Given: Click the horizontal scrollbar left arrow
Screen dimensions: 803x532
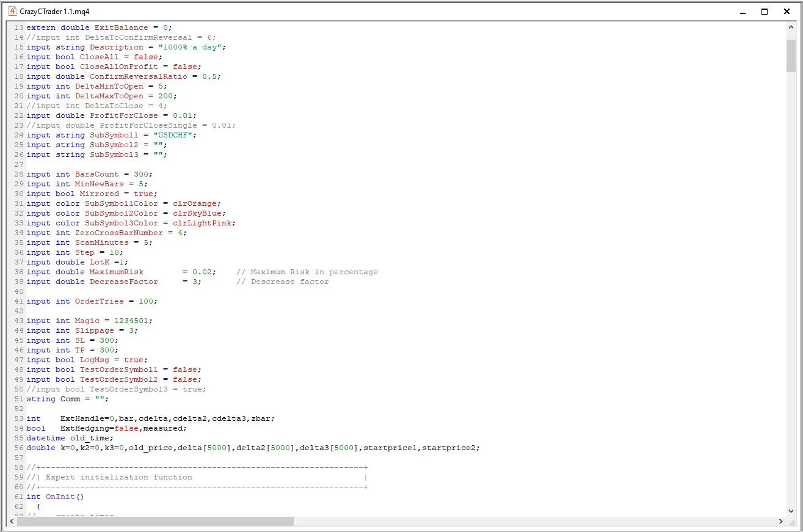Looking at the screenshot, I should coord(12,522).
